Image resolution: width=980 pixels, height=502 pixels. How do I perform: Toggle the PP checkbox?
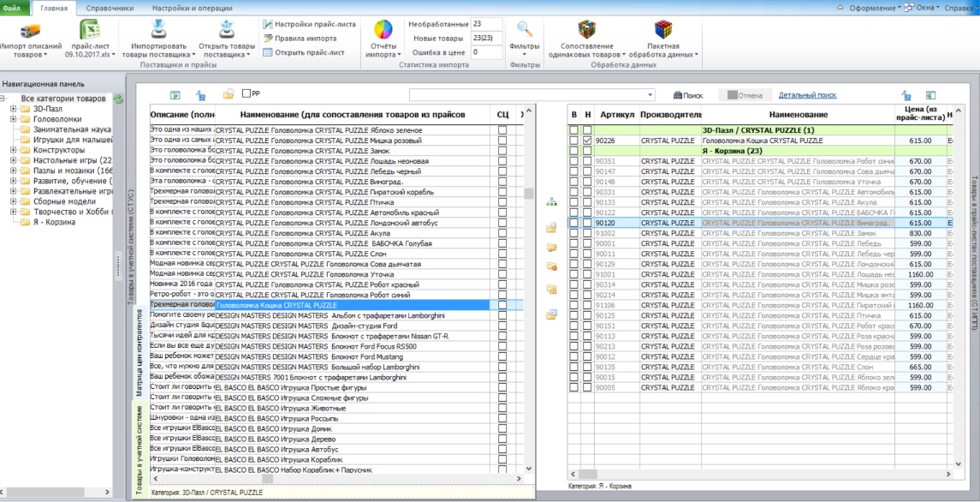[x=246, y=93]
